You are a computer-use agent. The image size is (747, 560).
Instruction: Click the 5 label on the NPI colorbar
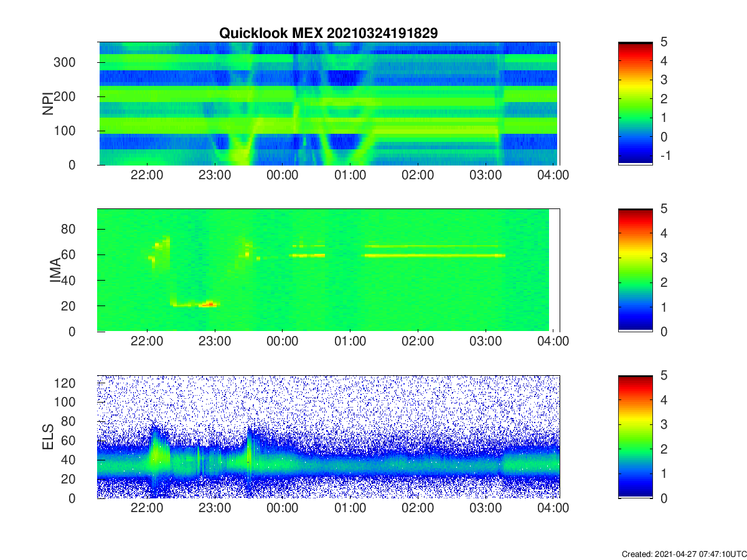[x=664, y=42]
